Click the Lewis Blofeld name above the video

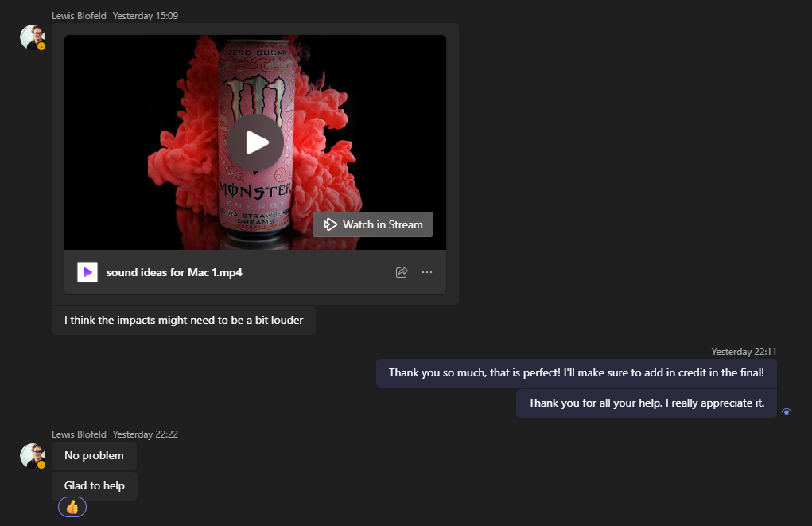click(x=79, y=16)
